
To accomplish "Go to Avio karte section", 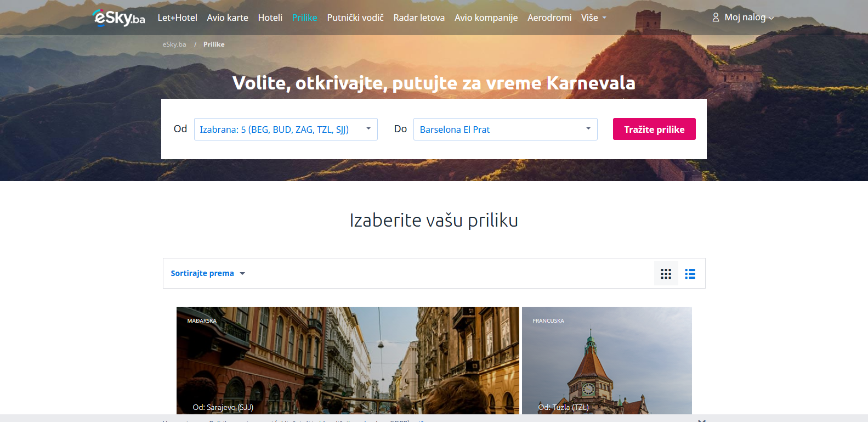I will tap(228, 18).
